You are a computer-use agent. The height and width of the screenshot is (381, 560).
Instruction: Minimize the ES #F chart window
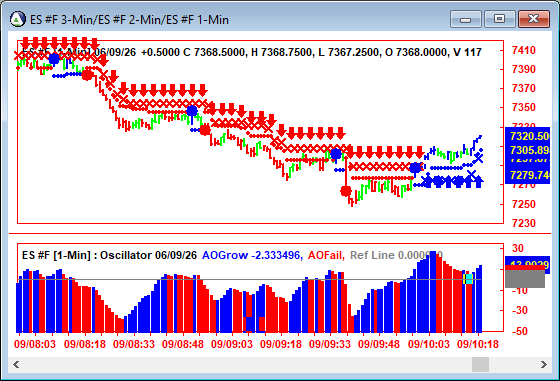pos(466,19)
